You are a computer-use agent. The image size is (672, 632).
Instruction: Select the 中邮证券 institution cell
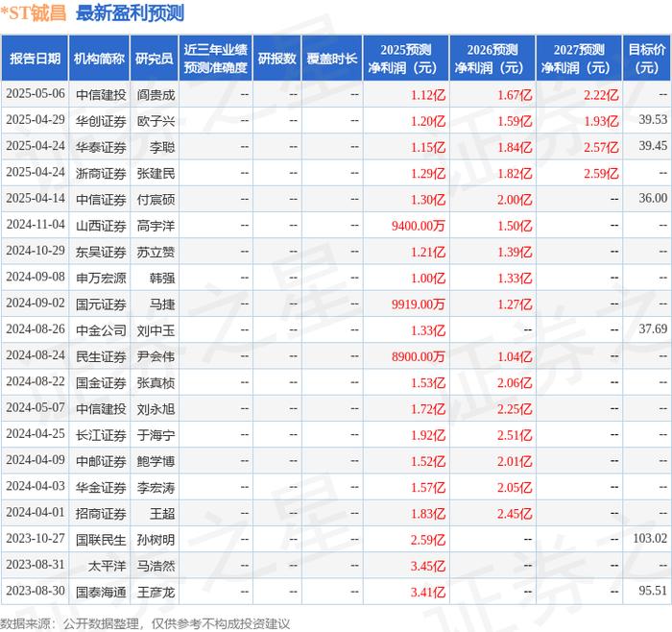coord(101,461)
